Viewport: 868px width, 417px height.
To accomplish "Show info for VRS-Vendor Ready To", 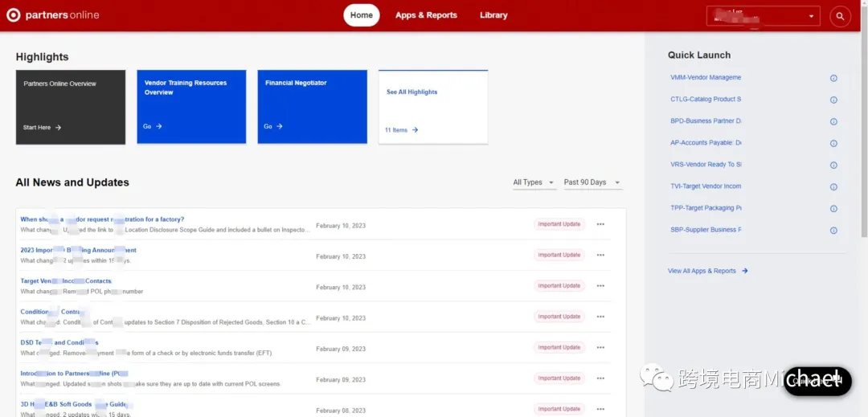I will 833,165.
